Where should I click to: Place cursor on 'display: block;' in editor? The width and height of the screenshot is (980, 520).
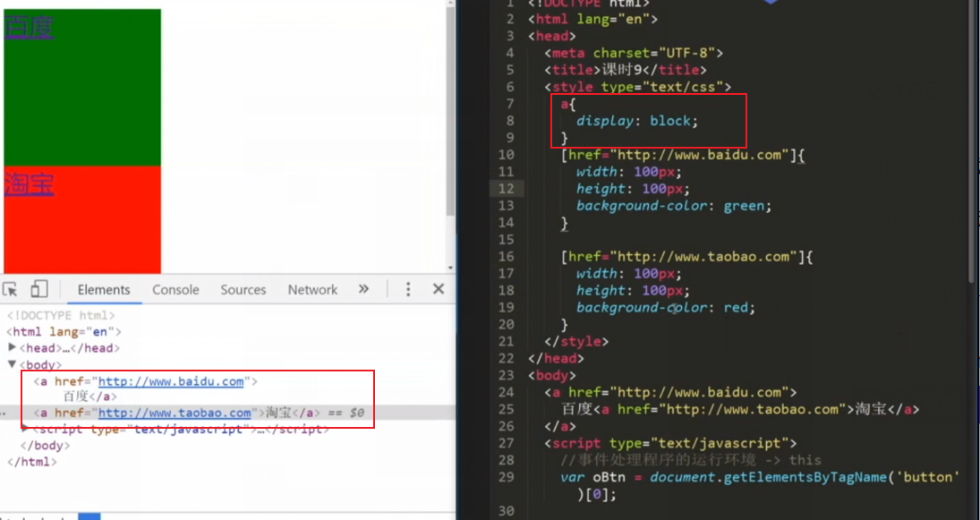click(637, 121)
